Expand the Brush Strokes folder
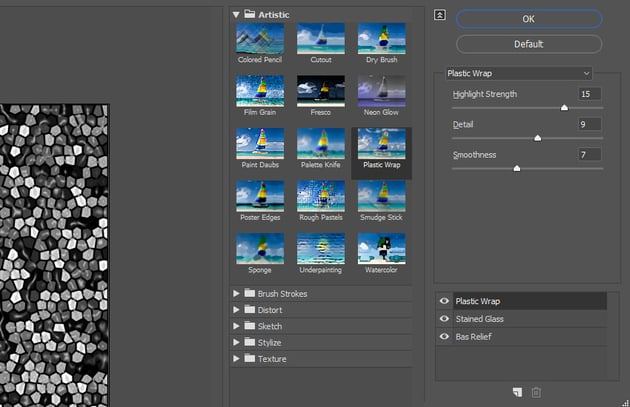This screenshot has width=630, height=407. pyautogui.click(x=237, y=294)
